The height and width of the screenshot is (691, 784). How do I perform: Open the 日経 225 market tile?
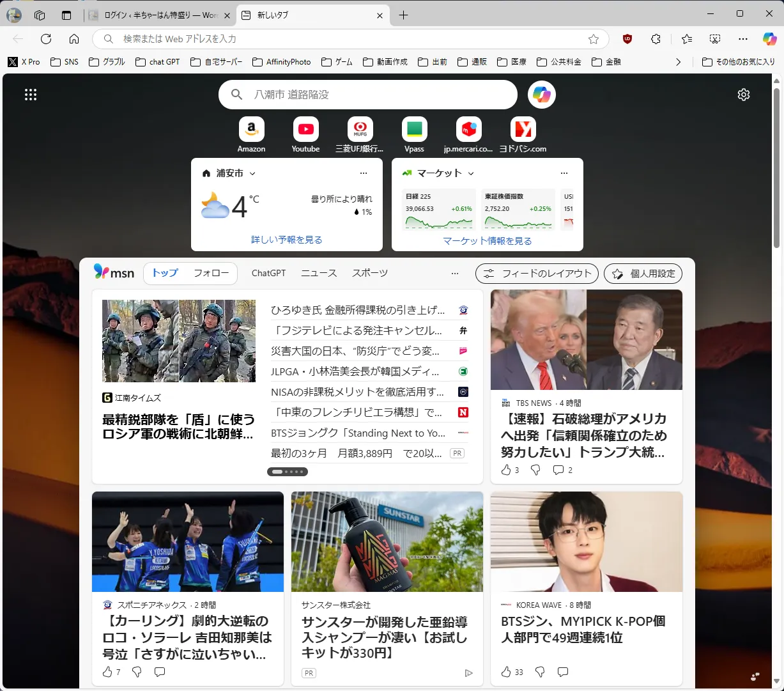(x=439, y=209)
